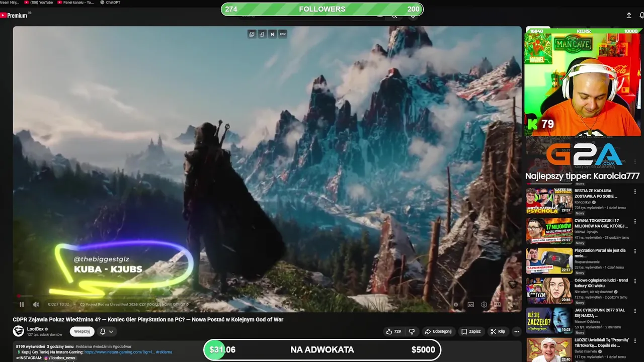Open the LootBox channel name link
Viewport: 644px width, 362px height.
pyautogui.click(x=35, y=329)
